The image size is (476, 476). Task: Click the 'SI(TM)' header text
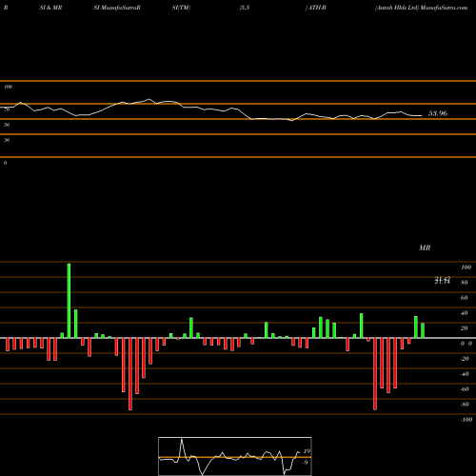(181, 8)
